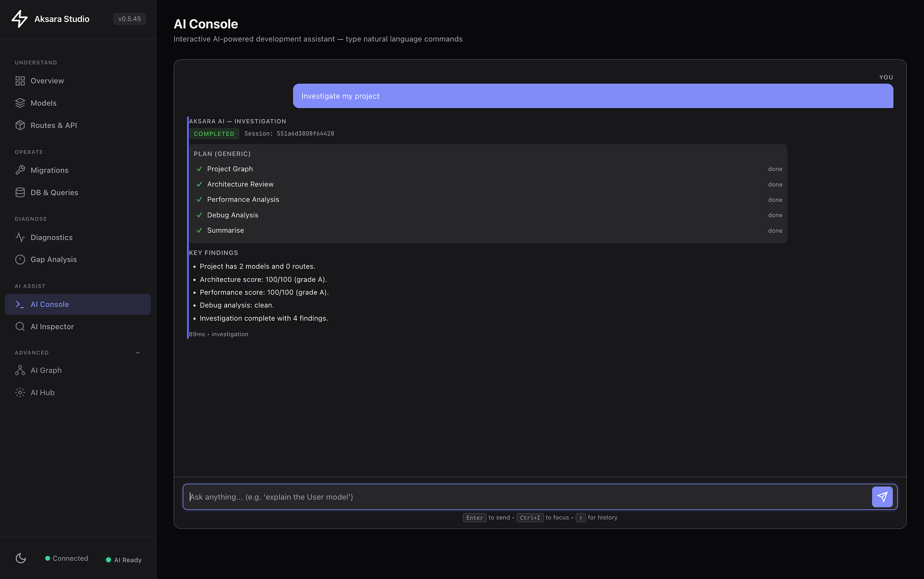Click the AI Ready status indicator
Screen dimensions: 924x579
(124, 560)
